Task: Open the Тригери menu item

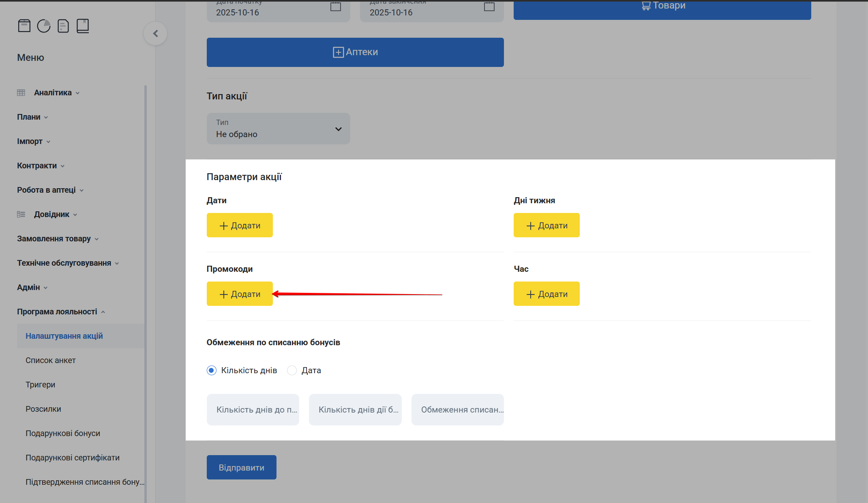Action: [41, 385]
